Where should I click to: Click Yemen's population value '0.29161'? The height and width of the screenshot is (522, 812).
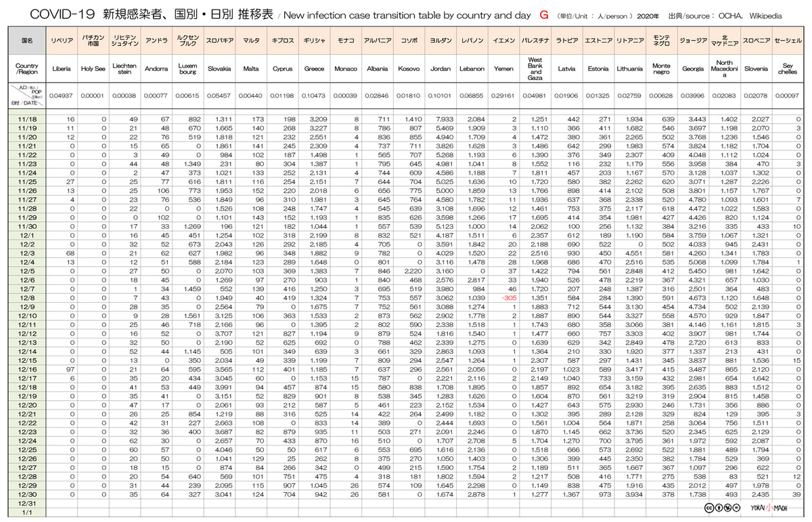(503, 96)
